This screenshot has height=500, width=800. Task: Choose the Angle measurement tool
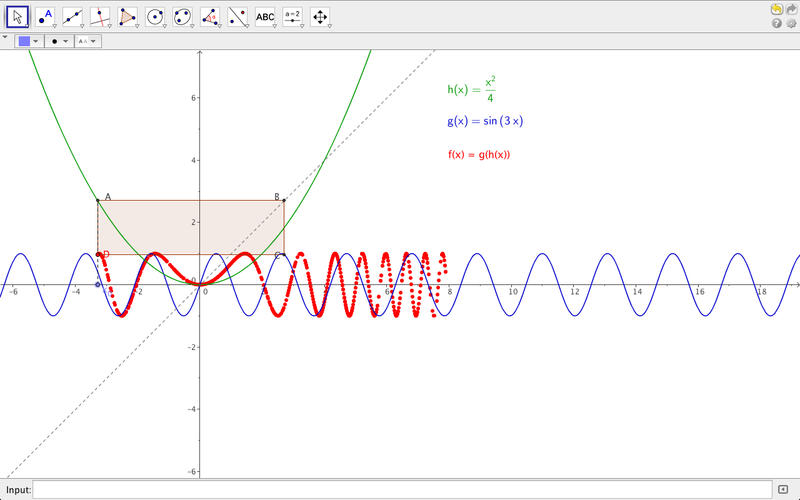[210, 16]
